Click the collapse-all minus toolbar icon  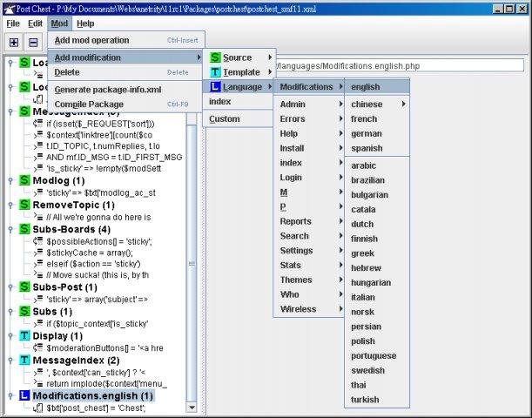click(33, 43)
